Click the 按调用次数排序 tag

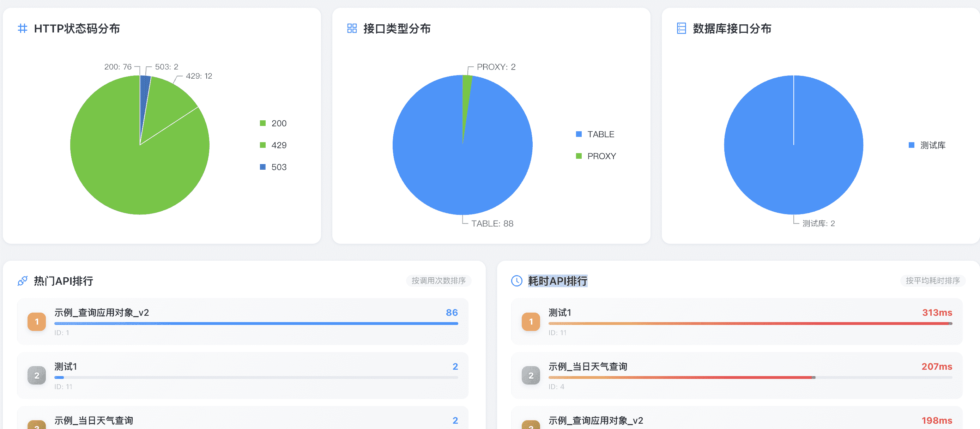[x=438, y=281]
